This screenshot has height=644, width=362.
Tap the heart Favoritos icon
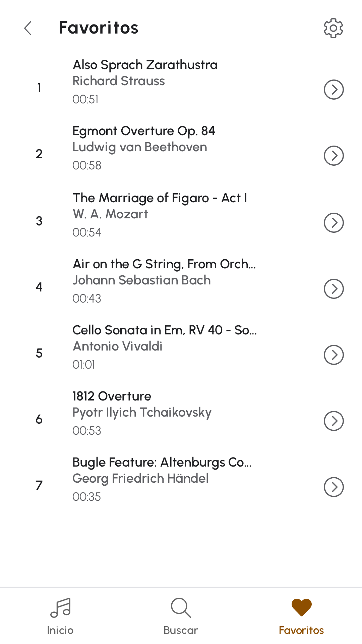301,607
